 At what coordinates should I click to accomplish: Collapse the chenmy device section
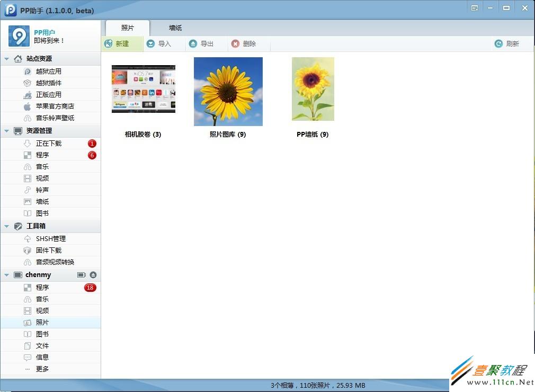point(6,275)
